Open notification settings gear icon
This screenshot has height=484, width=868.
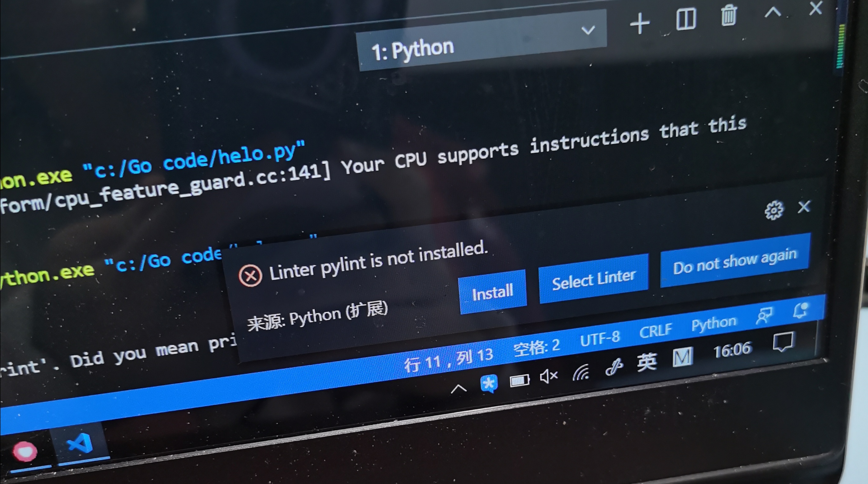(774, 211)
